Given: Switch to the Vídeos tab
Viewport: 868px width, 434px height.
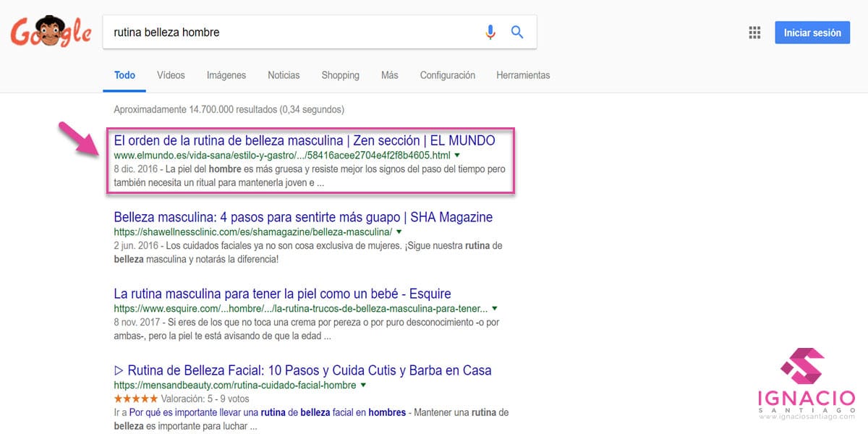Looking at the screenshot, I should [x=171, y=75].
